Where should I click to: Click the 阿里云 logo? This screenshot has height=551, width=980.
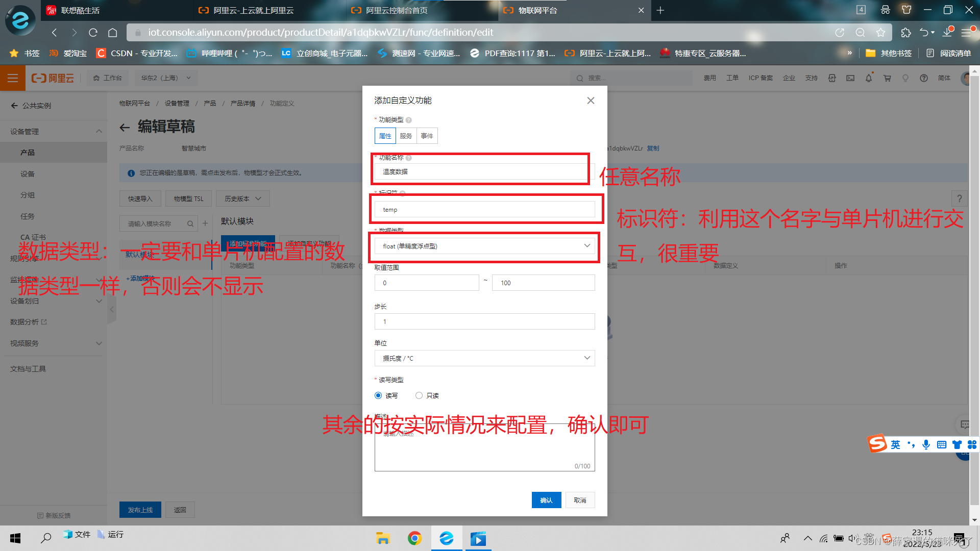[53, 78]
